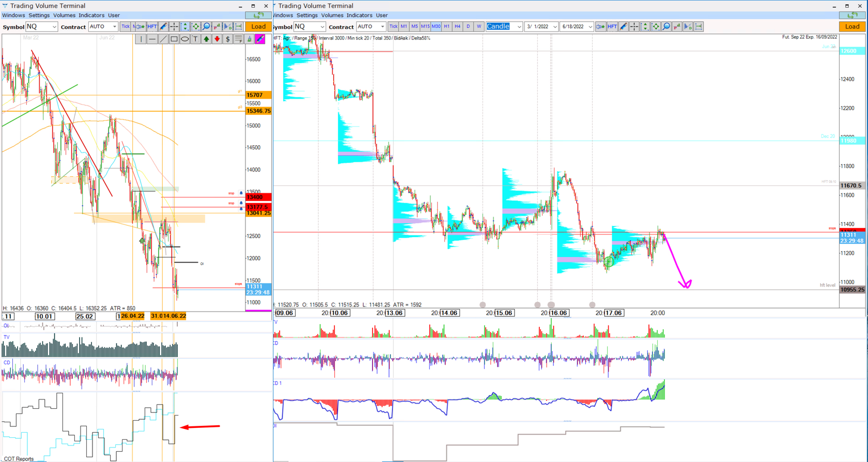Click green refresh button in right window menu bar

[x=852, y=16]
